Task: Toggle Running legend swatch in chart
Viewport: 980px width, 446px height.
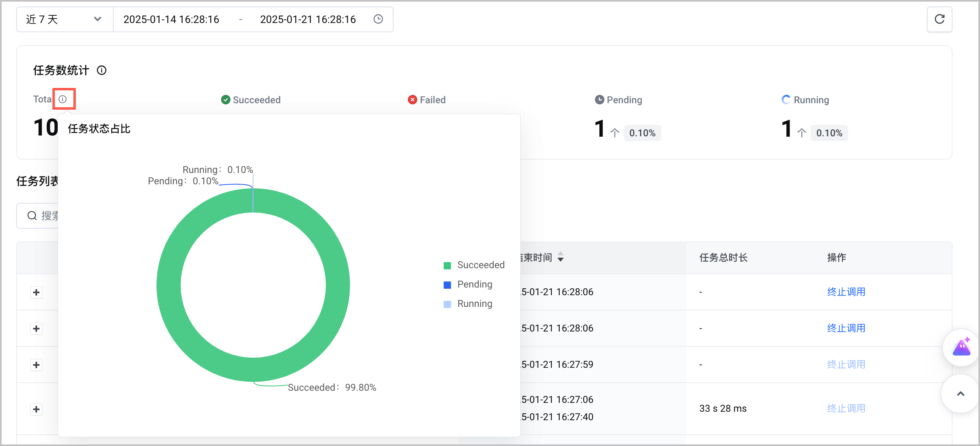Action: (x=447, y=304)
